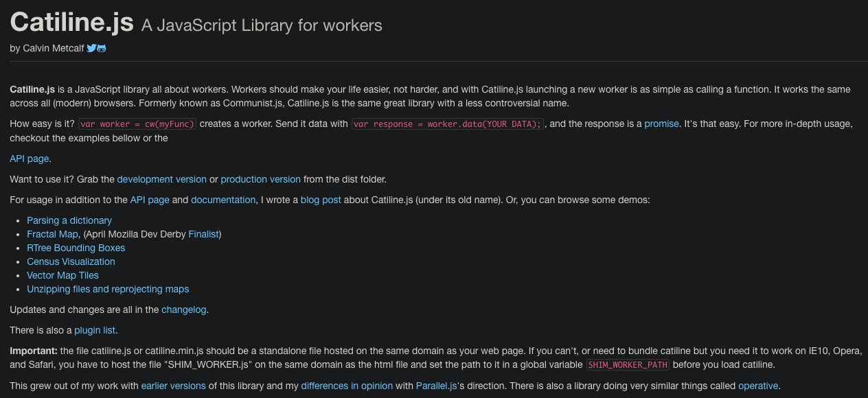View the changelog link
This screenshot has height=398, width=868.
click(x=184, y=309)
